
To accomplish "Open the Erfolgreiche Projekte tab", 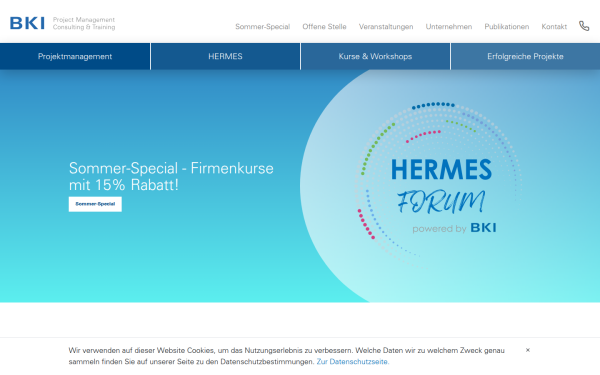I will pos(525,56).
